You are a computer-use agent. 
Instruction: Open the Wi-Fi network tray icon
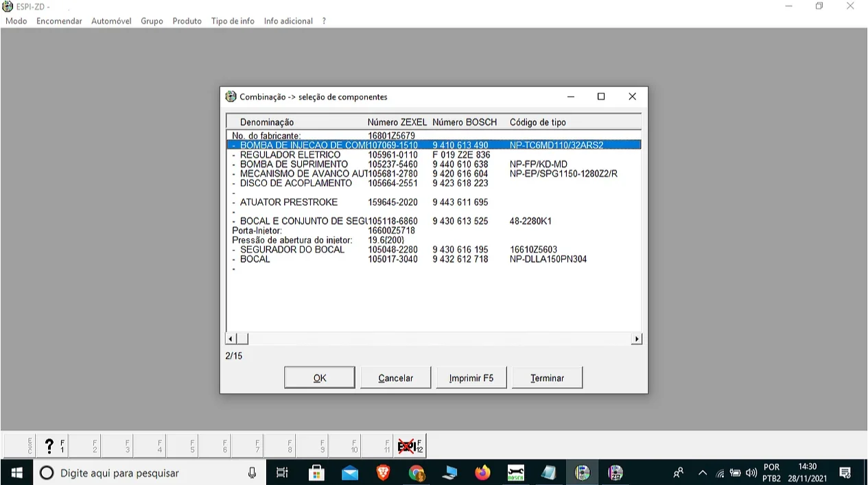(x=720, y=473)
